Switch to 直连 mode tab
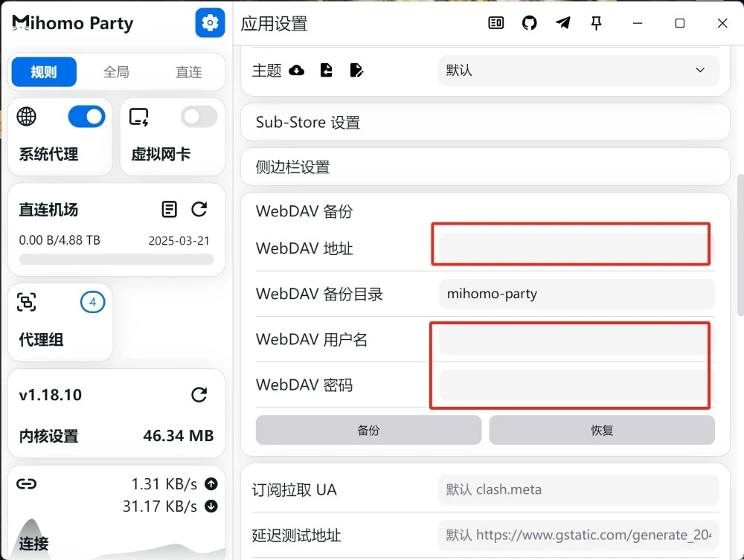The image size is (744, 560). pyautogui.click(x=189, y=72)
